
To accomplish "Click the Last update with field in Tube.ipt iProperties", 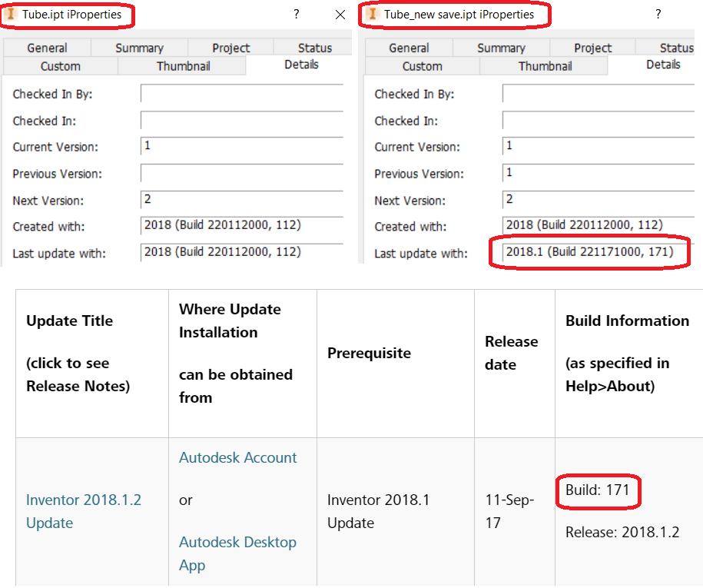I will point(242,253).
